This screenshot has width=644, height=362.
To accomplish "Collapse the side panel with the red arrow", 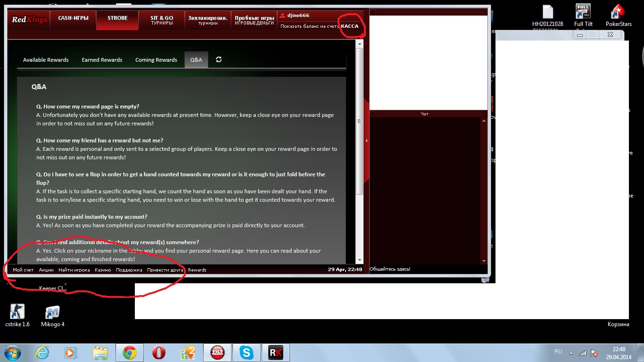I will (366, 140).
